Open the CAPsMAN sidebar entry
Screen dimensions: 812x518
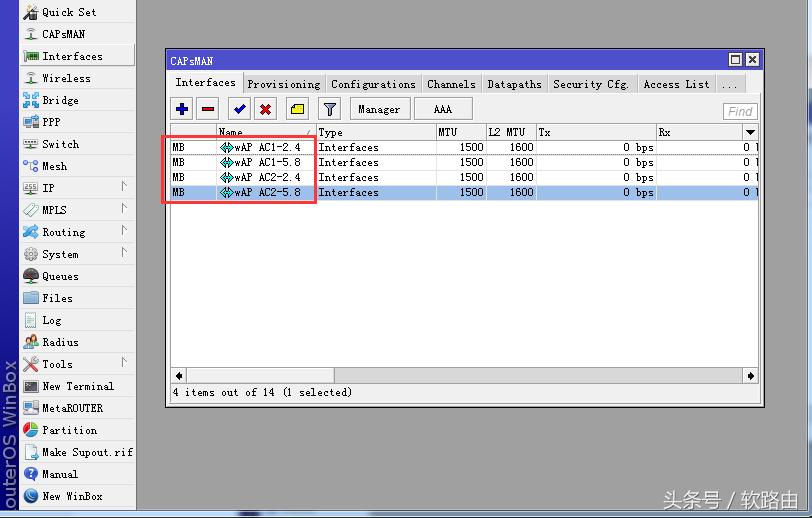pos(78,34)
